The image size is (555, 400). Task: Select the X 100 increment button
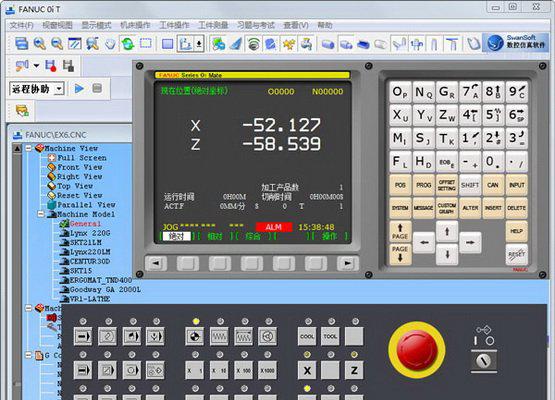tap(244, 370)
